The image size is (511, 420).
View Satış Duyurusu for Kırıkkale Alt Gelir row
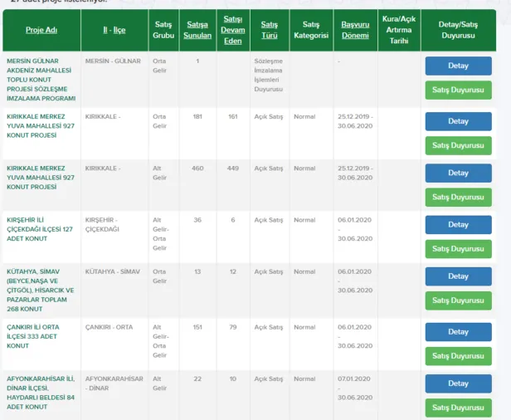click(458, 198)
